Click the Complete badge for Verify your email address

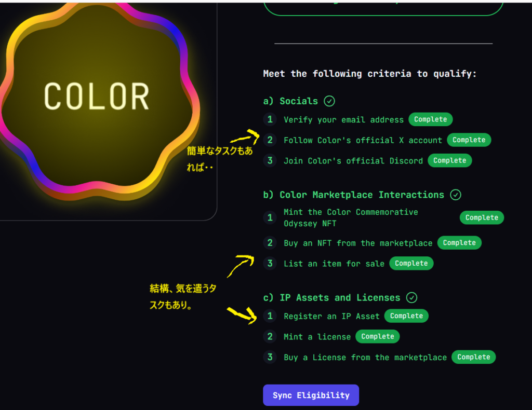pos(431,119)
